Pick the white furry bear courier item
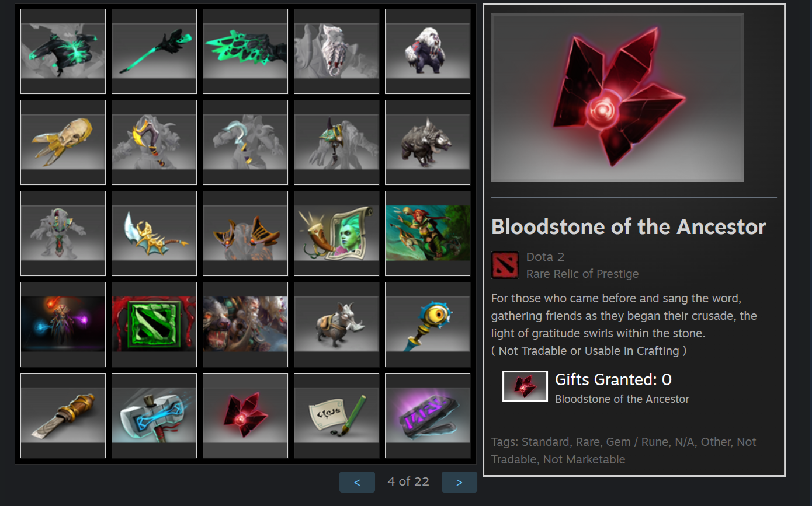Viewport: 812px width, 506px height. pyautogui.click(x=428, y=51)
